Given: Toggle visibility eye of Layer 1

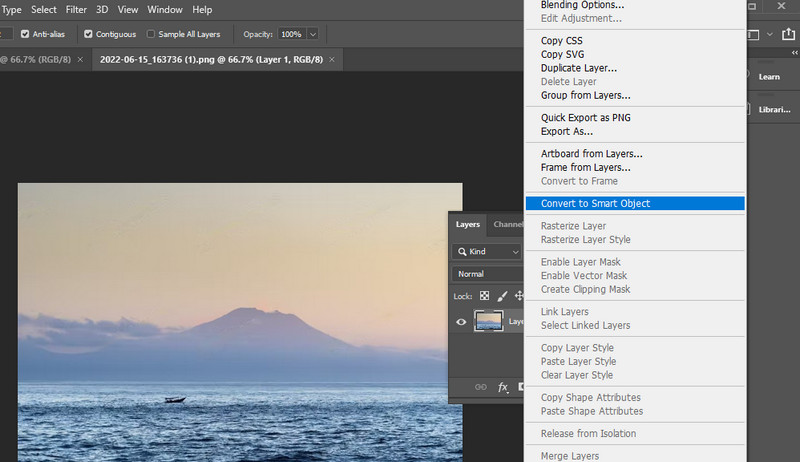Looking at the screenshot, I should 461,322.
